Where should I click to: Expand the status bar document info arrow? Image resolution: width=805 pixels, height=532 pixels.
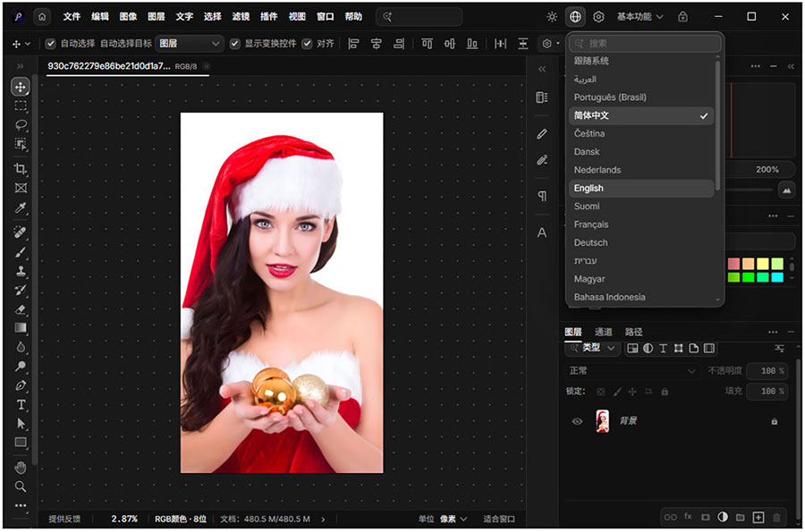323,519
